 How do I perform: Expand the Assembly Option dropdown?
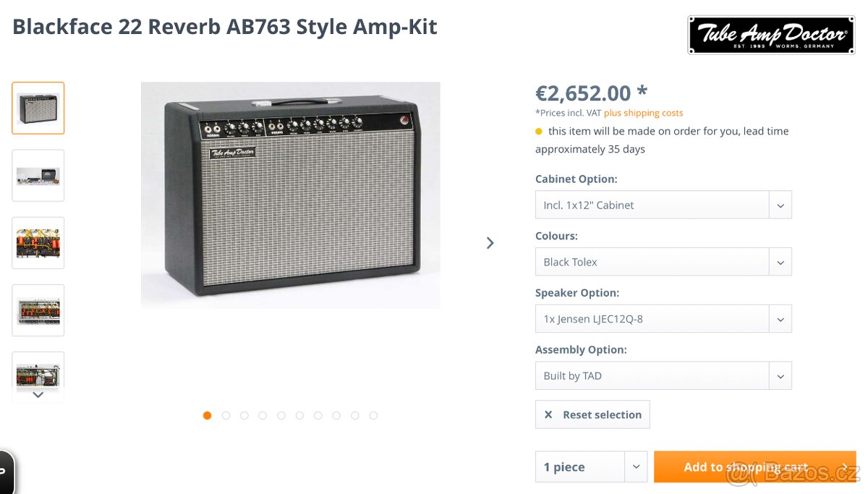tap(663, 376)
